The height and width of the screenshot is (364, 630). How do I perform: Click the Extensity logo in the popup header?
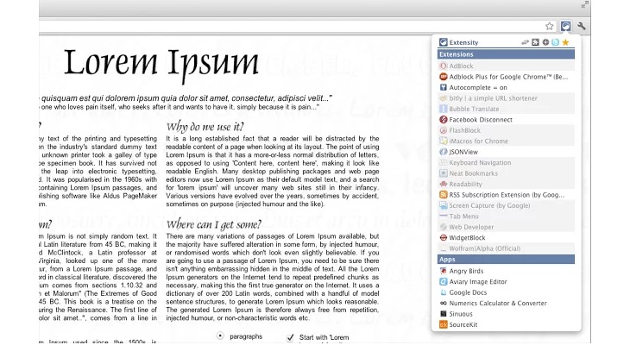(444, 42)
